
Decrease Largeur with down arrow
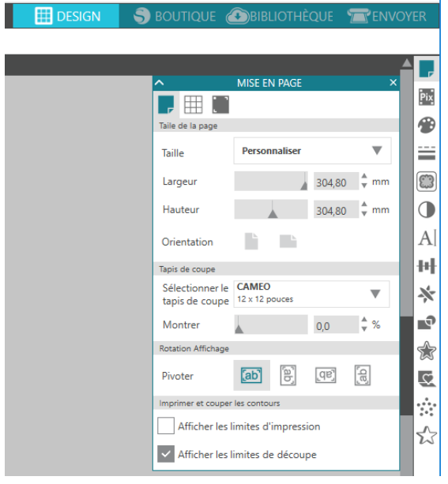pyautogui.click(x=364, y=186)
